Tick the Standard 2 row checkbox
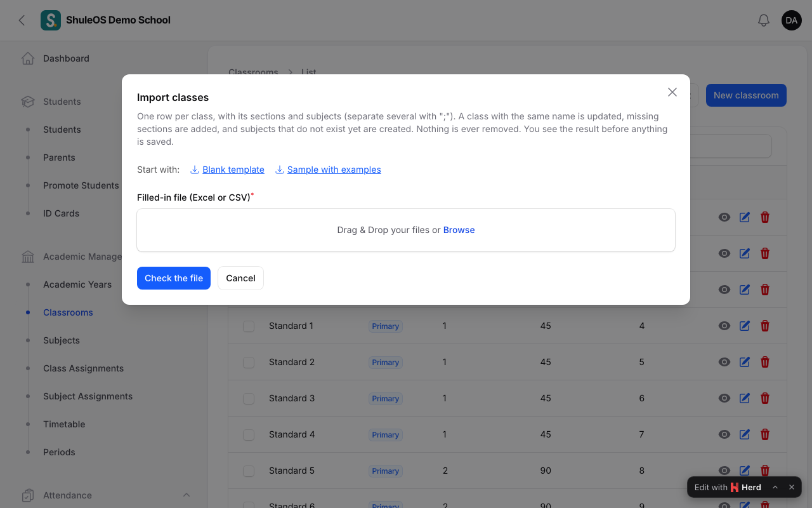Image resolution: width=812 pixels, height=508 pixels. [x=249, y=362]
